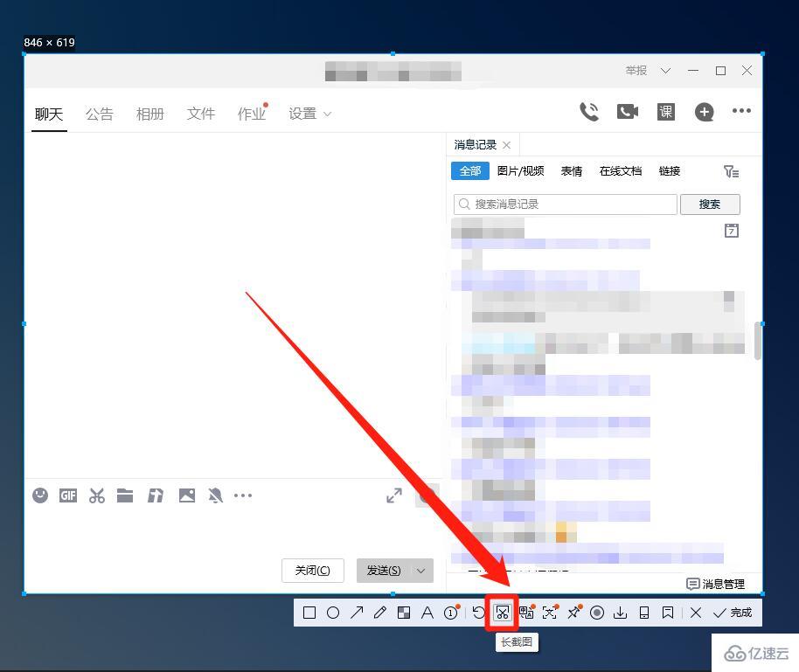This screenshot has width=799, height=672.
Task: Click the 发送(S) button
Action: coord(383,570)
